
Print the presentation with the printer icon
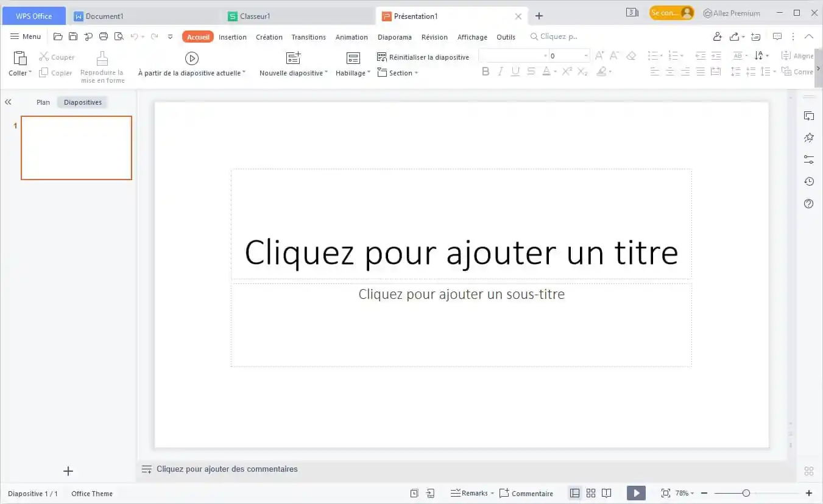click(x=104, y=37)
